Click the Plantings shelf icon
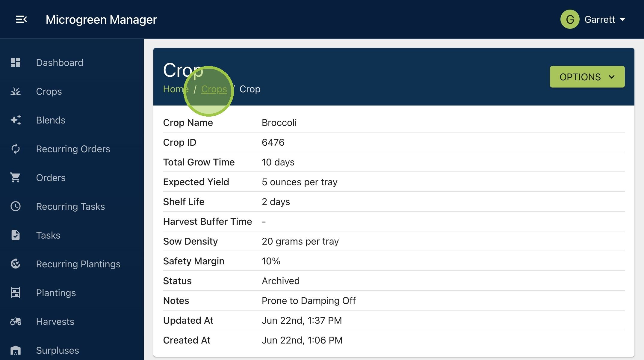 (16, 293)
